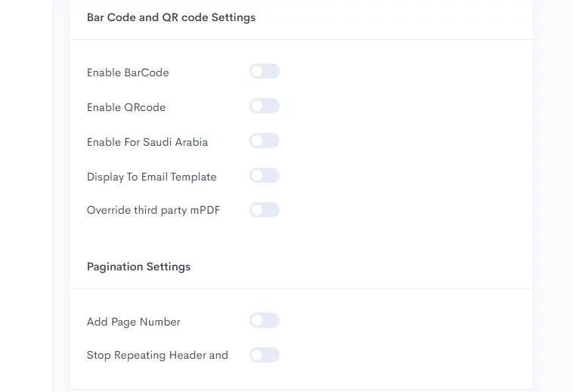Enable the QRcode toggle
Image resolution: width=573 pixels, height=392 pixels.
(x=265, y=106)
